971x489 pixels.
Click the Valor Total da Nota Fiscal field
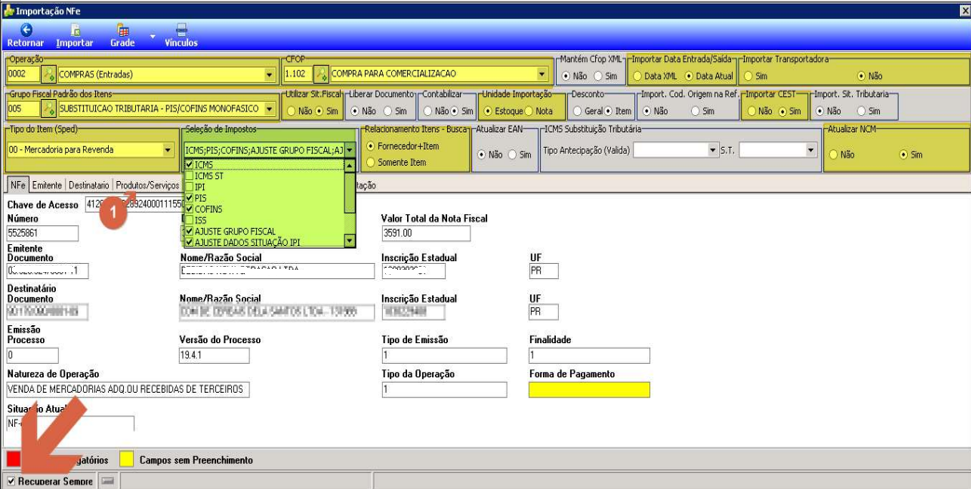coord(427,233)
